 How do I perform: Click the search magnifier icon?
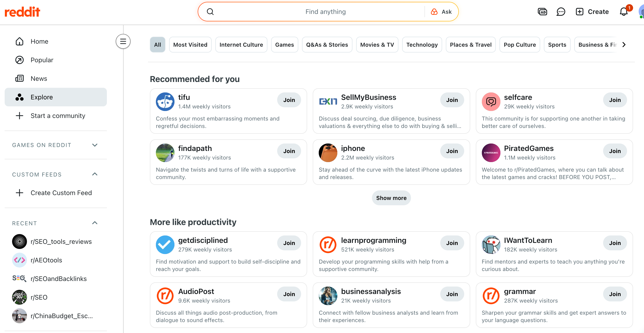tap(210, 12)
